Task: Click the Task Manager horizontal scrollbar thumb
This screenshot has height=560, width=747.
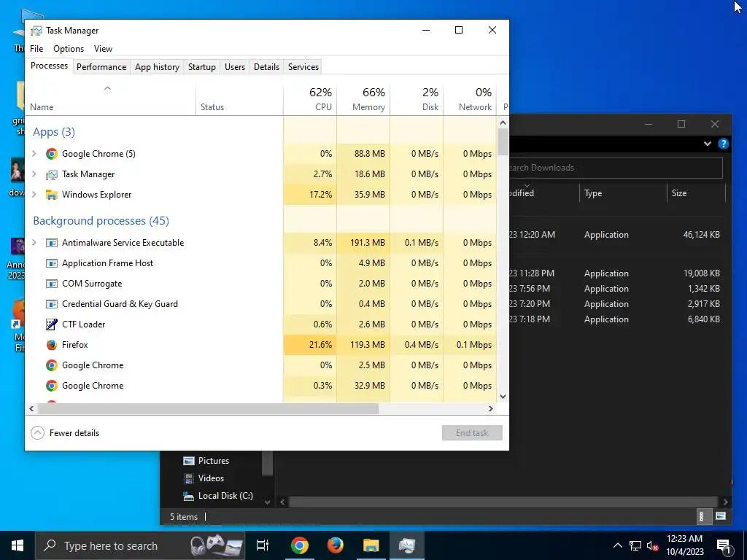Action: 208,408
